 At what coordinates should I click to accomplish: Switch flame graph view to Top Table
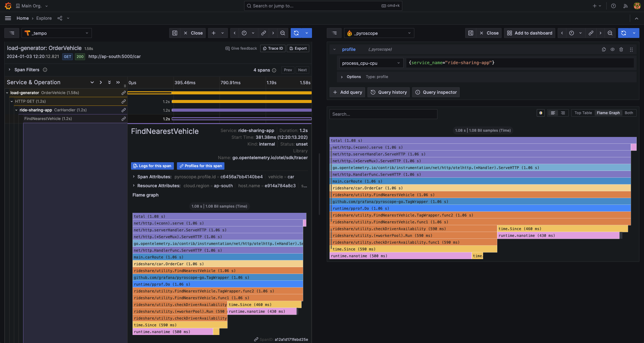[583, 113]
